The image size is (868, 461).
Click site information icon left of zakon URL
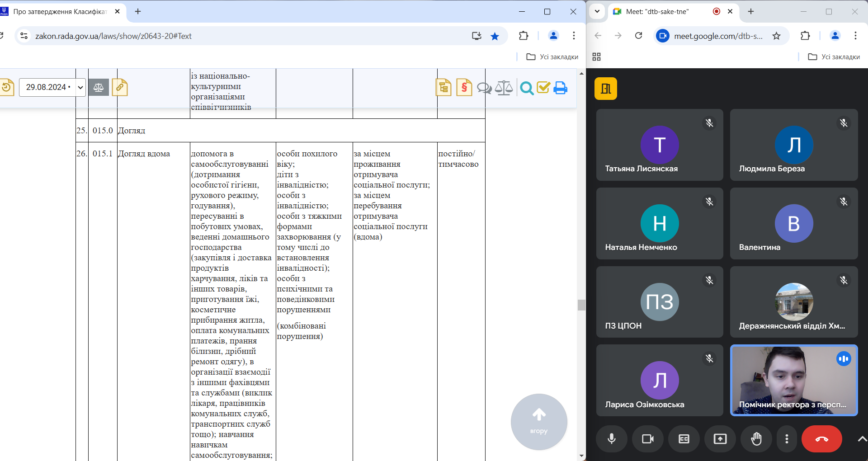[24, 36]
